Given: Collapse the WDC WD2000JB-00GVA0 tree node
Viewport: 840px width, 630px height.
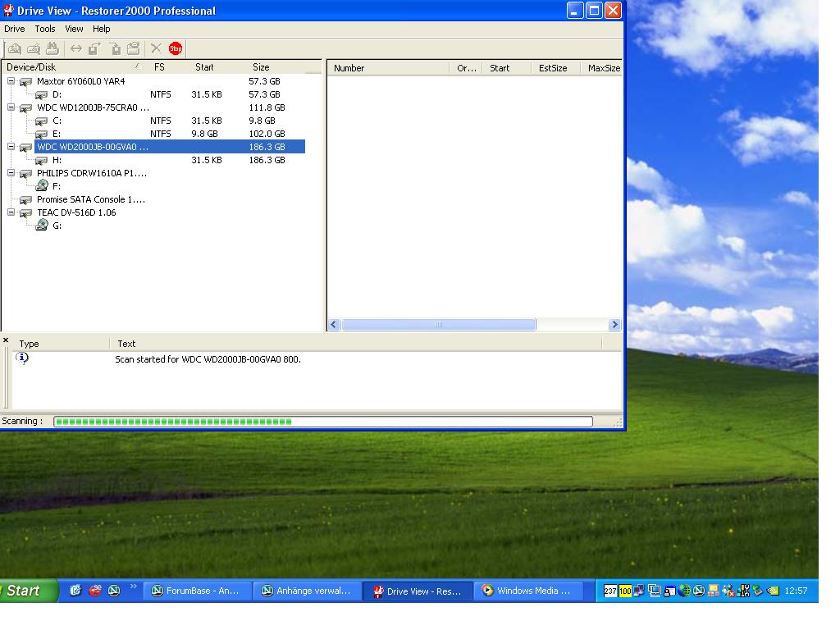Looking at the screenshot, I should click(x=11, y=146).
